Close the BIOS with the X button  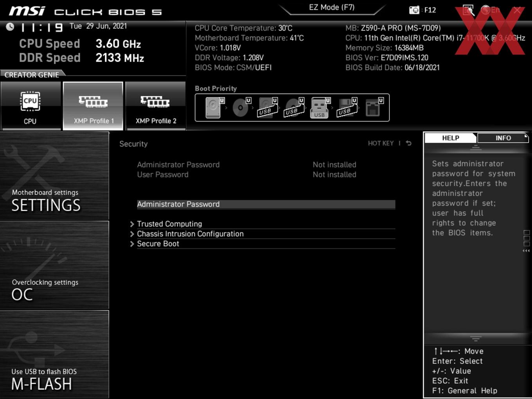[x=517, y=10]
